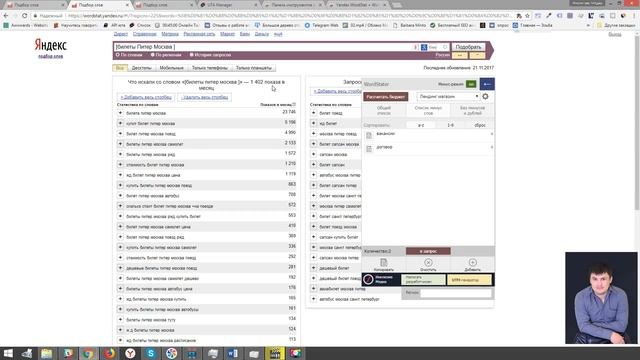The width and height of the screenshot is (640, 360).
Task: Click left column 'Добавить весь столбец' link
Action: tap(146, 97)
